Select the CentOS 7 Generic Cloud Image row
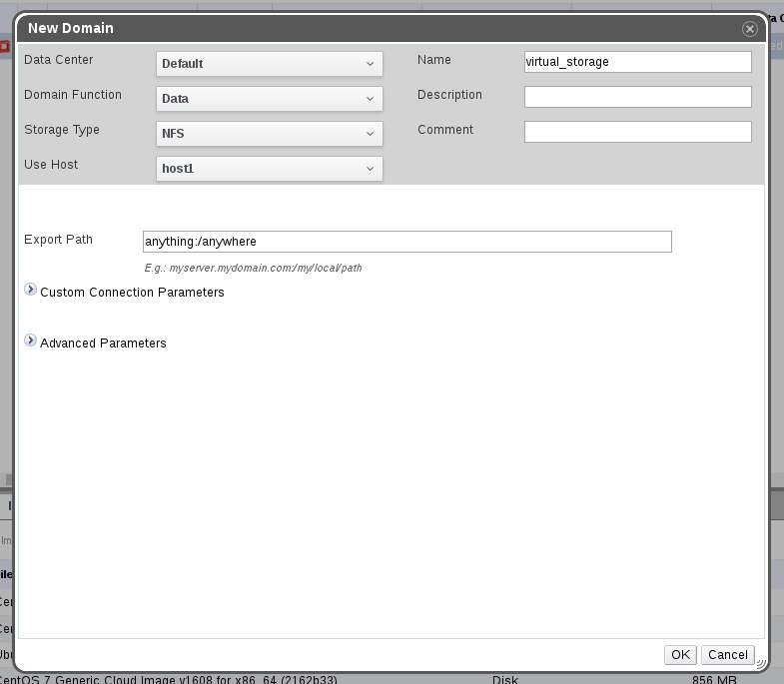784x684 pixels. 170,679
